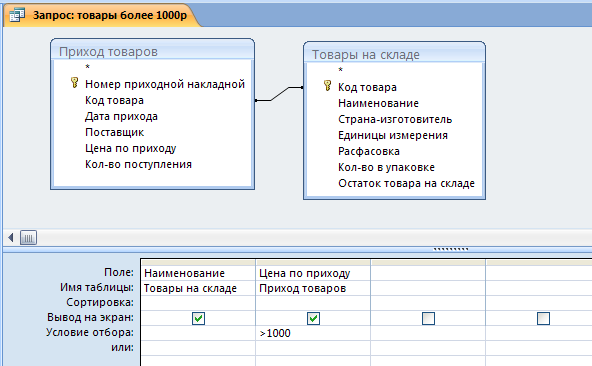
Task: Click the Имя таблицы cell Товары на складе
Action: pos(198,288)
